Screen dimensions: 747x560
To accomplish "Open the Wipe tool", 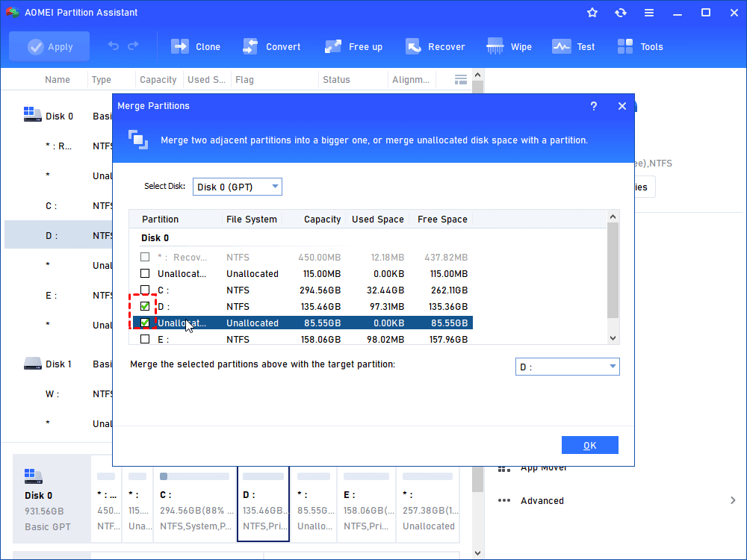I will coord(509,46).
